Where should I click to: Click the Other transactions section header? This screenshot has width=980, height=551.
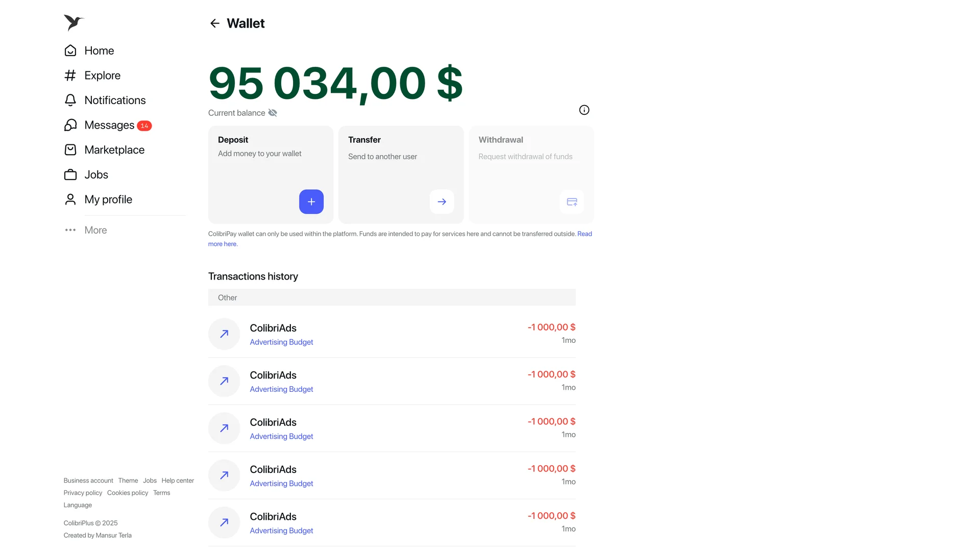[x=392, y=297]
